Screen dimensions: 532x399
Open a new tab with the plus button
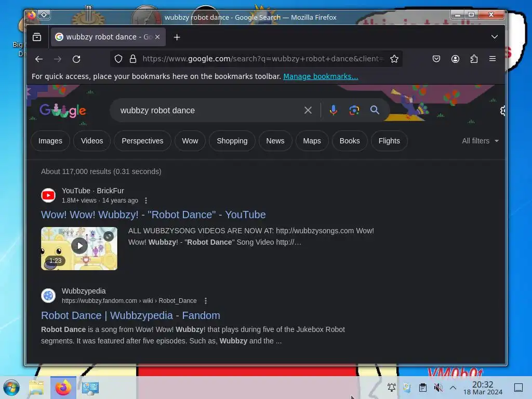(177, 37)
